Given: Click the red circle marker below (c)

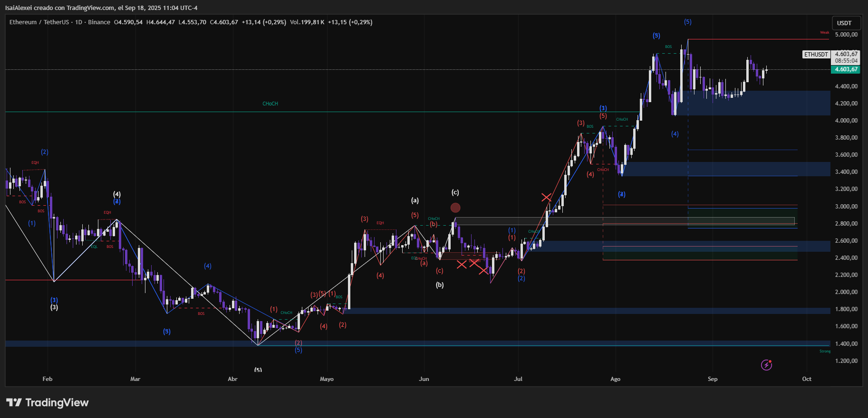Looking at the screenshot, I should (455, 208).
